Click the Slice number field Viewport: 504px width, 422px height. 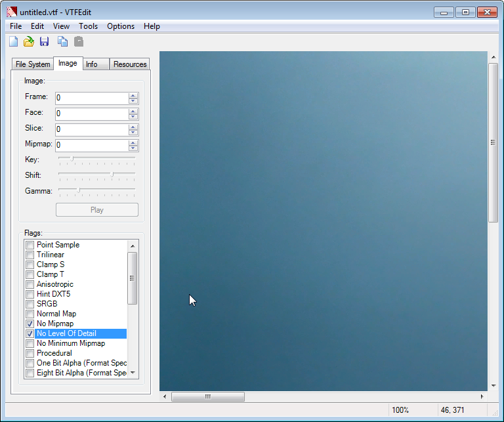point(92,129)
